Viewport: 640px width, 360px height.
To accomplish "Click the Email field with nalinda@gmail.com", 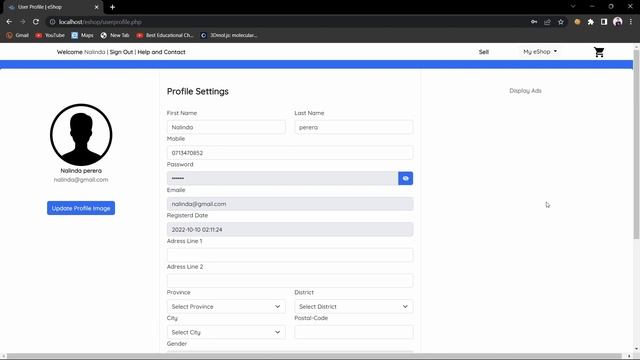I will [x=290, y=204].
